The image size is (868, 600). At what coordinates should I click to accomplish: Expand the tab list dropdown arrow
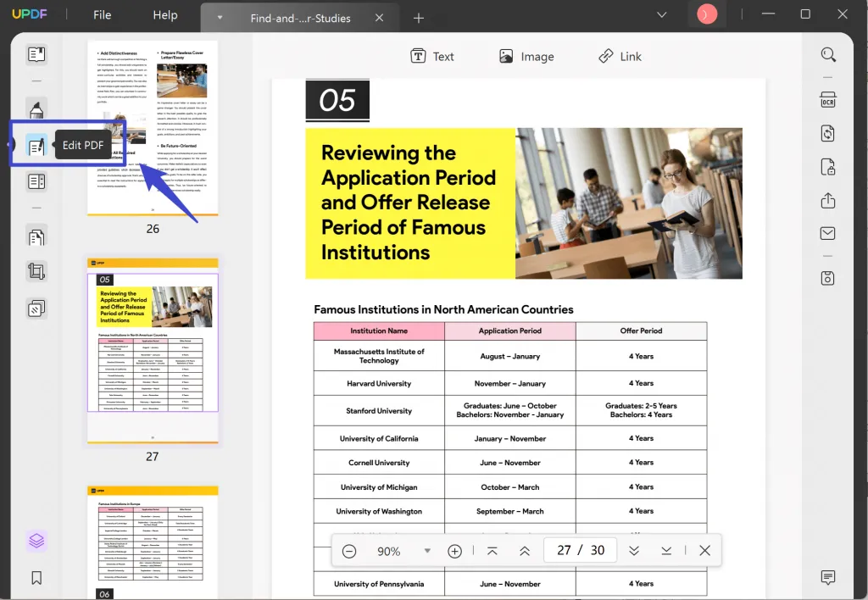click(x=220, y=18)
